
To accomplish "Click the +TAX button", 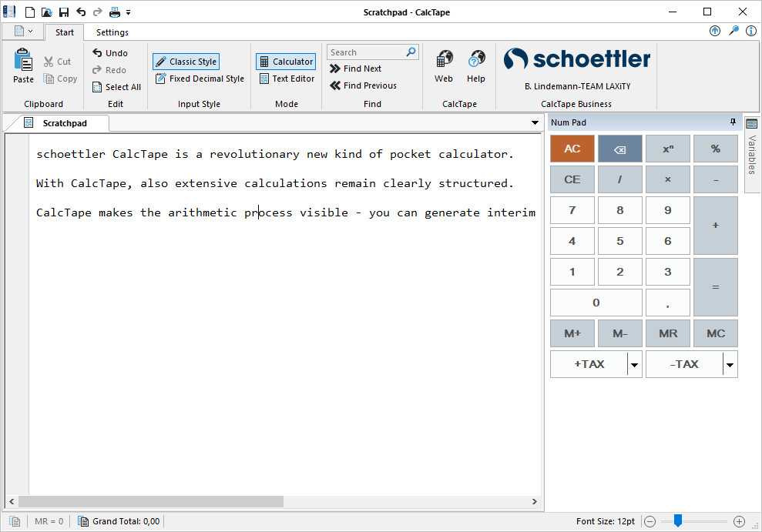I will [x=589, y=364].
